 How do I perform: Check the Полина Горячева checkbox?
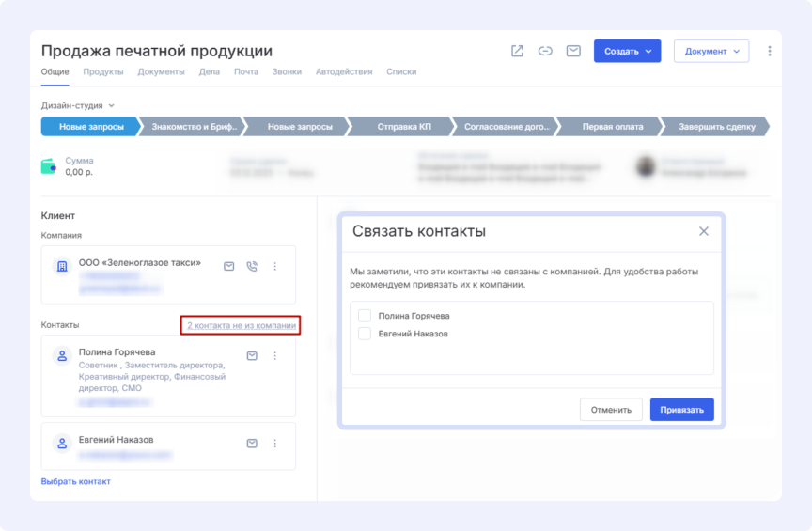(x=365, y=316)
